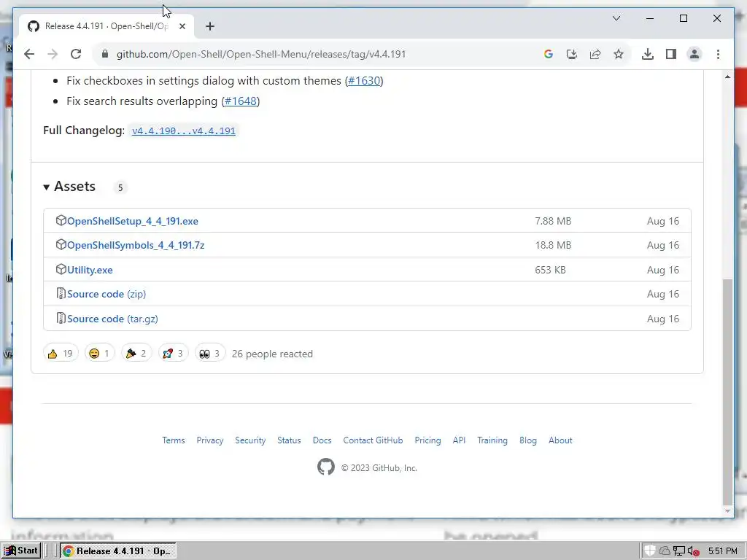Screen dimensions: 747x560
Task: Go back to the previous page
Action: pos(29,54)
